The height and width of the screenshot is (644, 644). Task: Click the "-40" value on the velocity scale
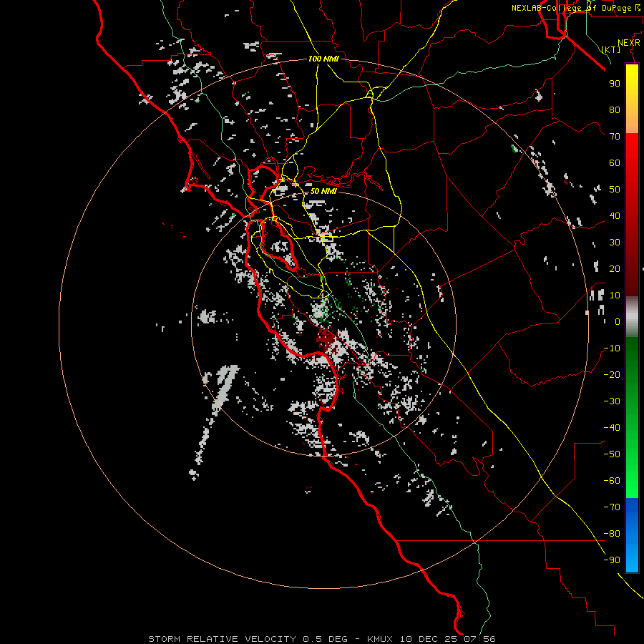click(612, 428)
